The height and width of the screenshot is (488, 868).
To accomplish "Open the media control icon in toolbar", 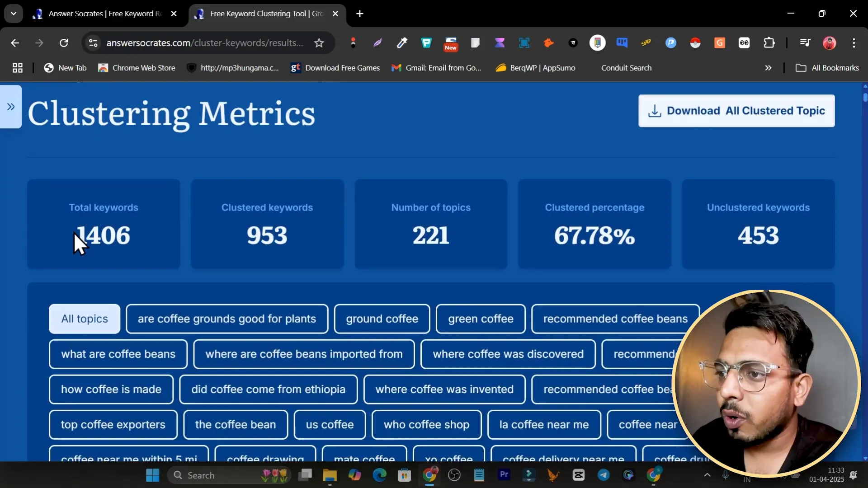I will click(805, 43).
